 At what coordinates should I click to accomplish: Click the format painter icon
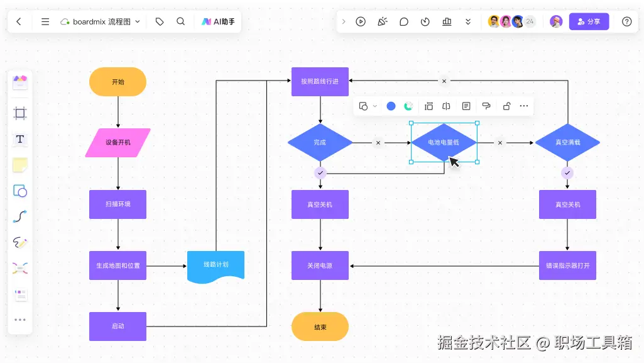pos(486,106)
